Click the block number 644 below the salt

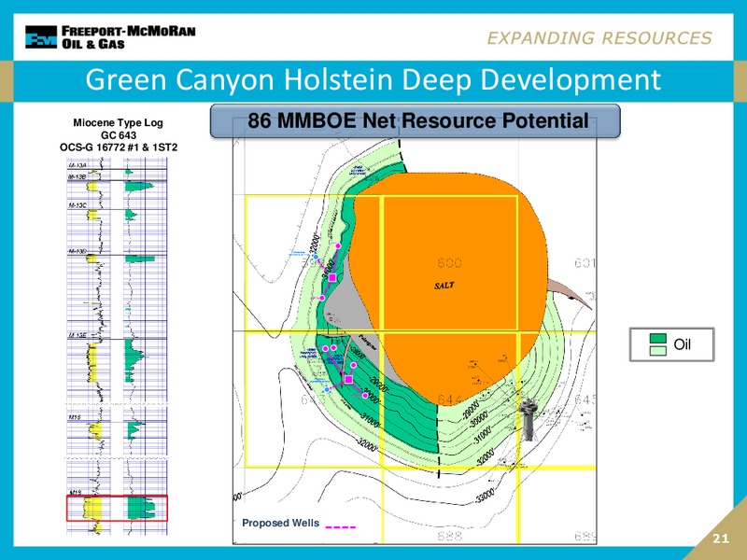coord(449,399)
